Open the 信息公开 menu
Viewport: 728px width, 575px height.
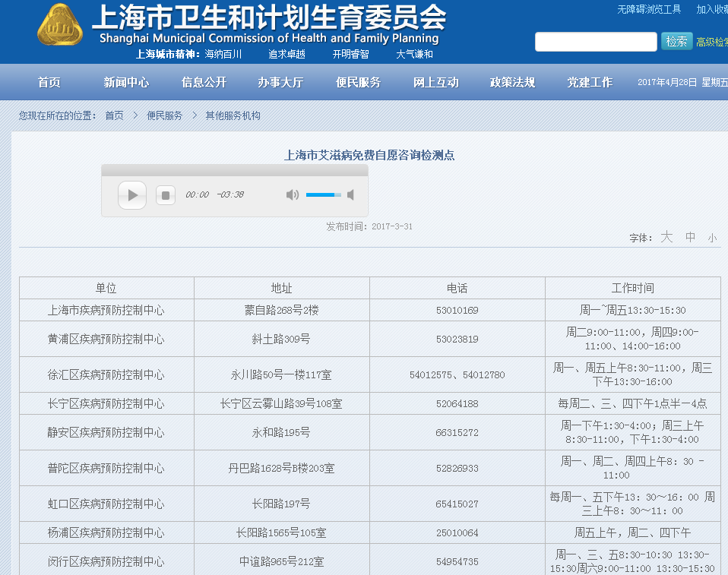(x=204, y=82)
